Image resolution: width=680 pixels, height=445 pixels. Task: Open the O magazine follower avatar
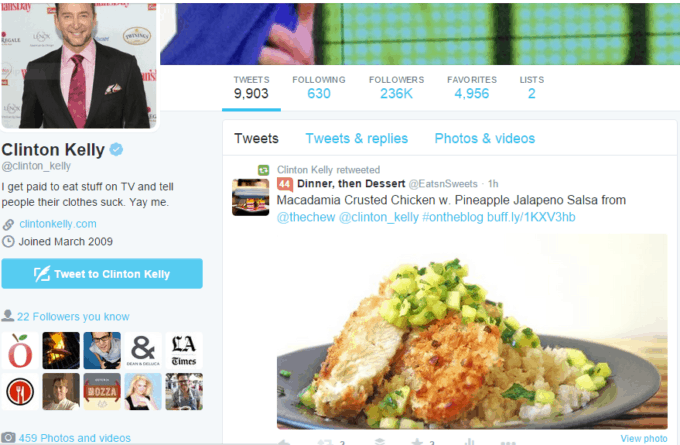[x=20, y=350]
